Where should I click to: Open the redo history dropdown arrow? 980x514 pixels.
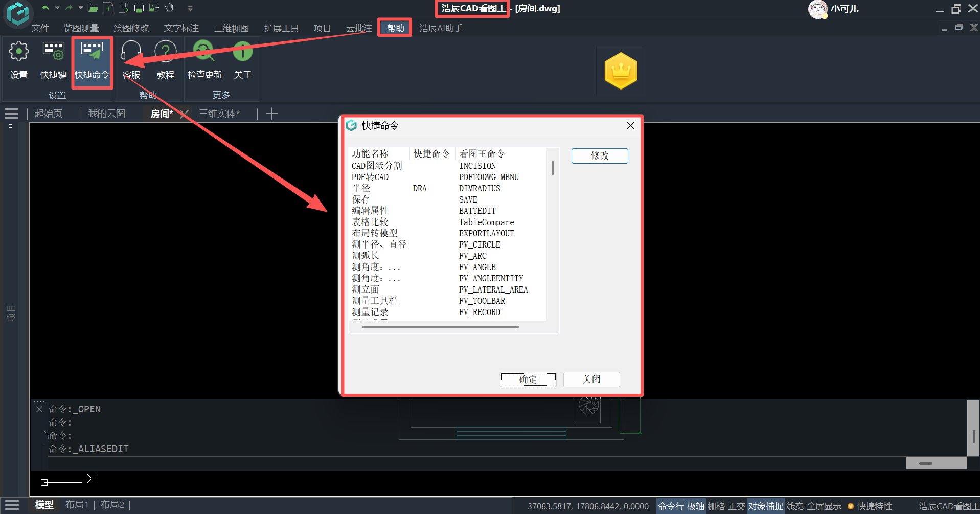point(80,8)
